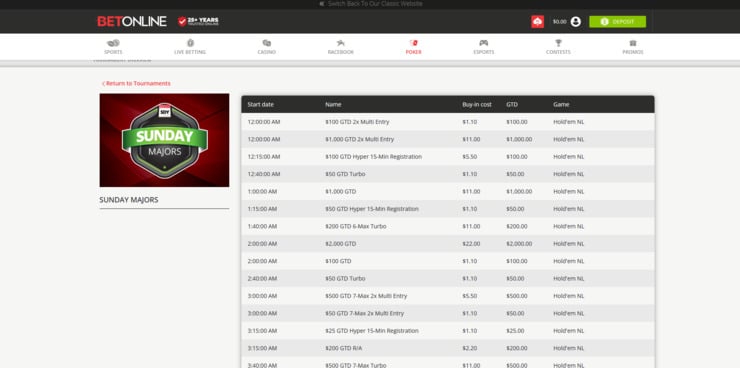The height and width of the screenshot is (368, 740).
Task: Click the SUNDAY MAJORS heading text
Action: (129, 200)
